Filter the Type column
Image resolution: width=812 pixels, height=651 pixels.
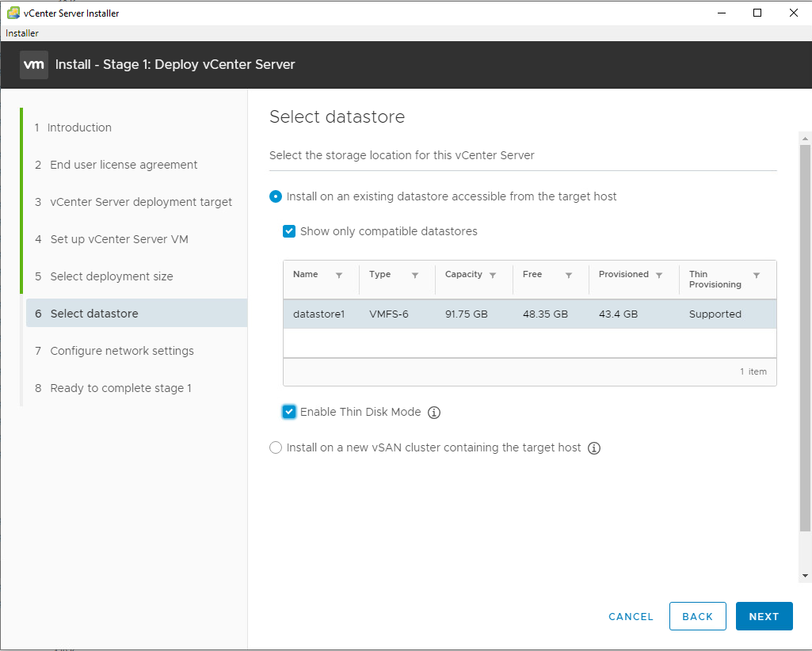(415, 276)
